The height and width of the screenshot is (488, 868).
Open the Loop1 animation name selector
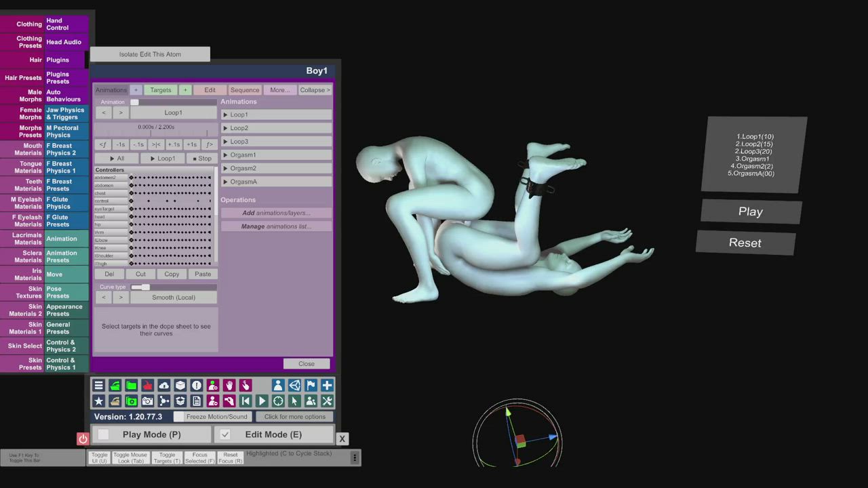coord(173,113)
